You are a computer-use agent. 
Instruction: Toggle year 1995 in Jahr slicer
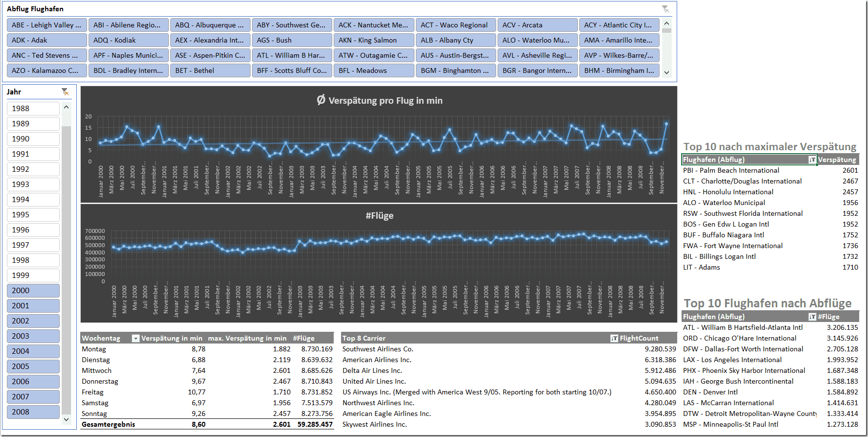(33, 214)
